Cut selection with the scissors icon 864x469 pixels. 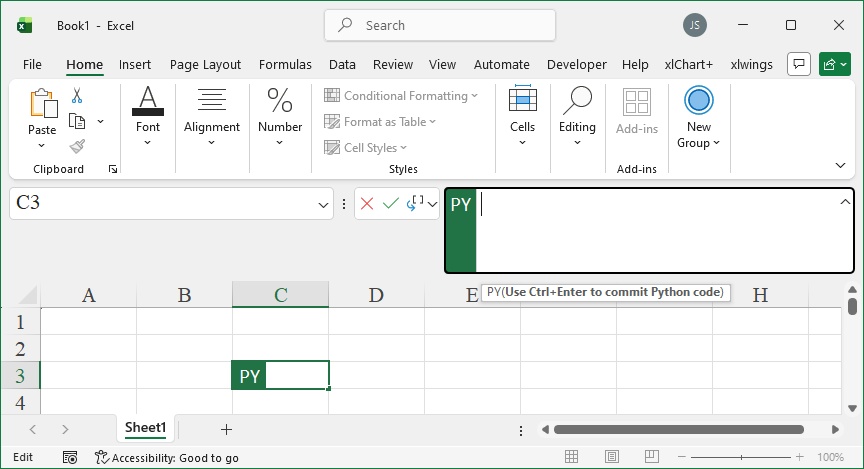pyautogui.click(x=77, y=95)
